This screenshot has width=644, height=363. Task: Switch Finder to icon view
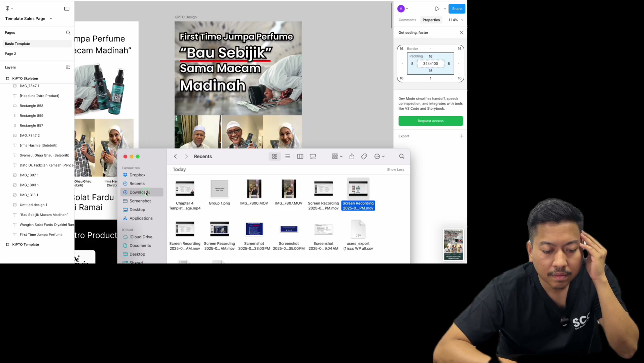[275, 156]
